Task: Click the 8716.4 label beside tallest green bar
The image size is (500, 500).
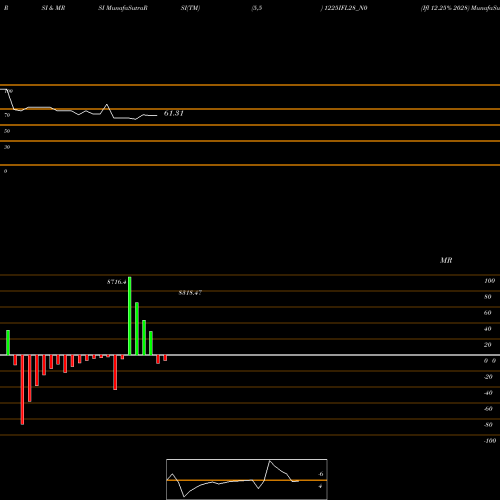Action: [x=116, y=282]
